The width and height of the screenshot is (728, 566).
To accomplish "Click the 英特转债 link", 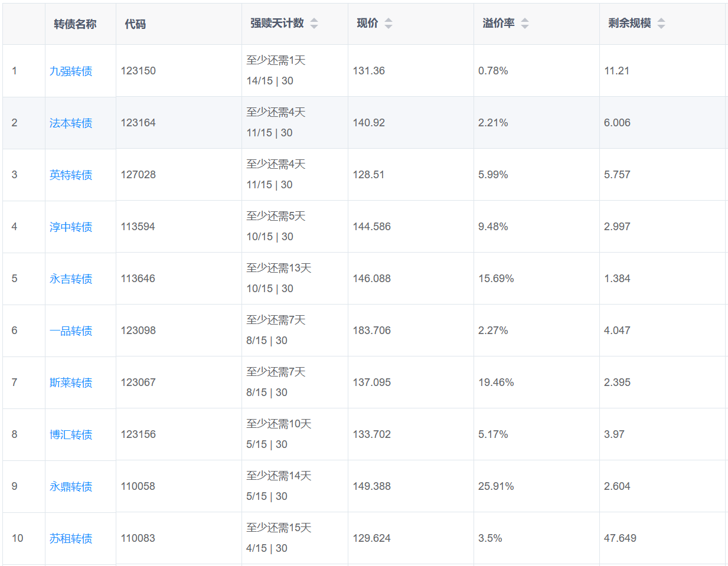I will coord(71,175).
